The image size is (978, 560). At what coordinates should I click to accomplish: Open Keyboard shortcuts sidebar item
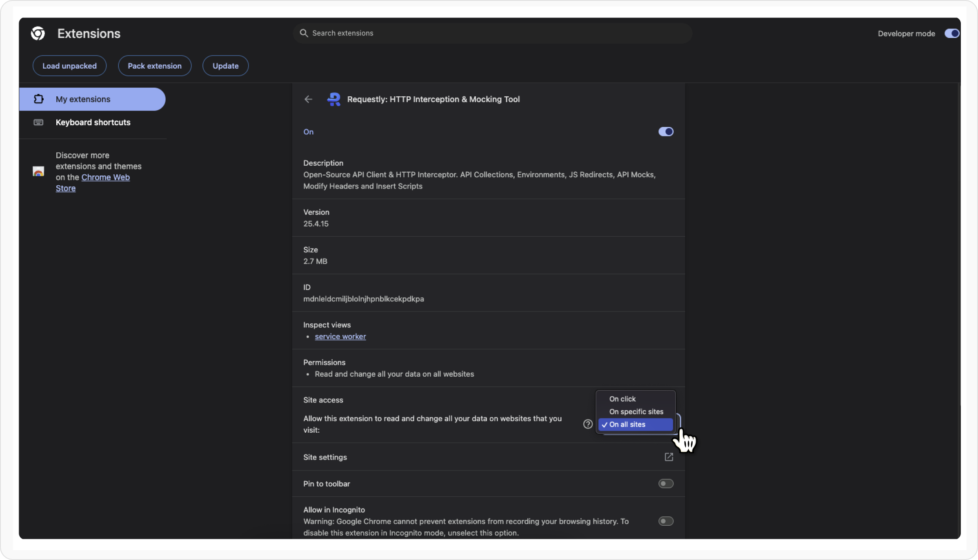pos(93,122)
